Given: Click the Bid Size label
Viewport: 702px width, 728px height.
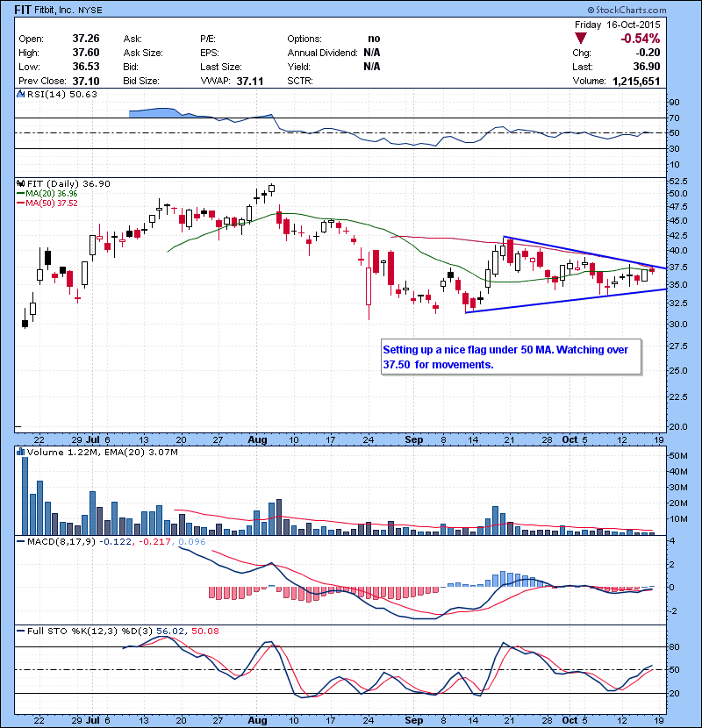Looking at the screenshot, I should 141,81.
